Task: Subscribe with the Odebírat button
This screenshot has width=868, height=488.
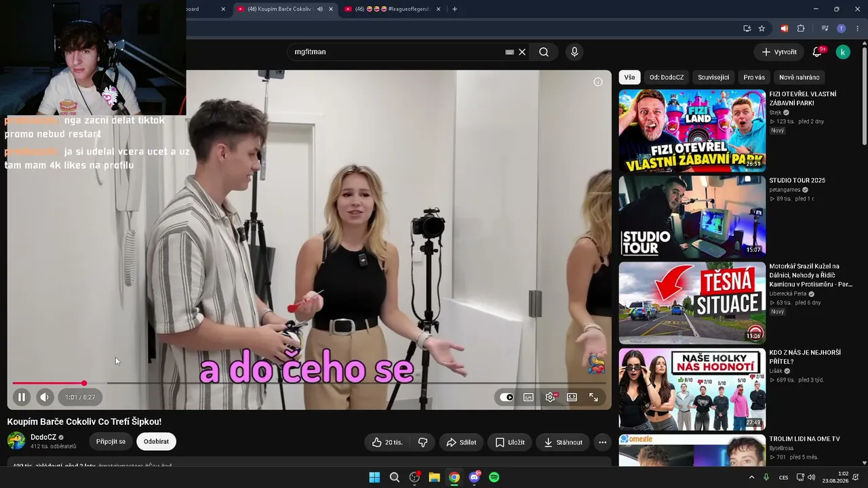Action: pos(156,442)
